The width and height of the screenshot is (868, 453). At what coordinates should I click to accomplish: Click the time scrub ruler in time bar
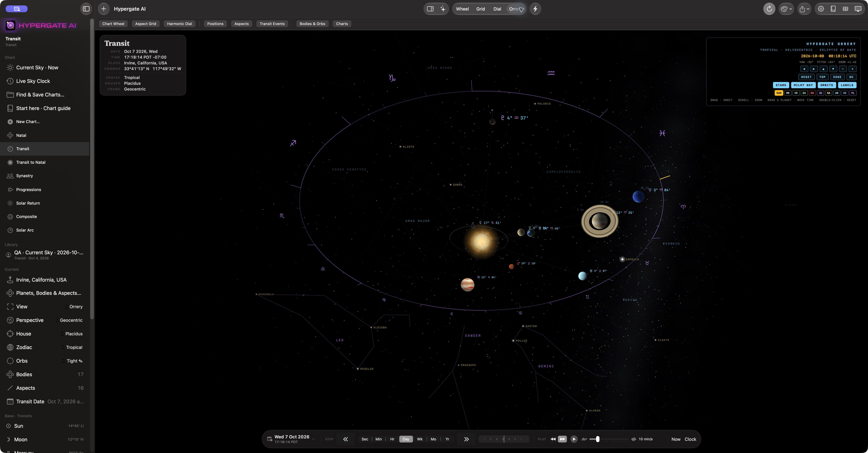point(504,439)
